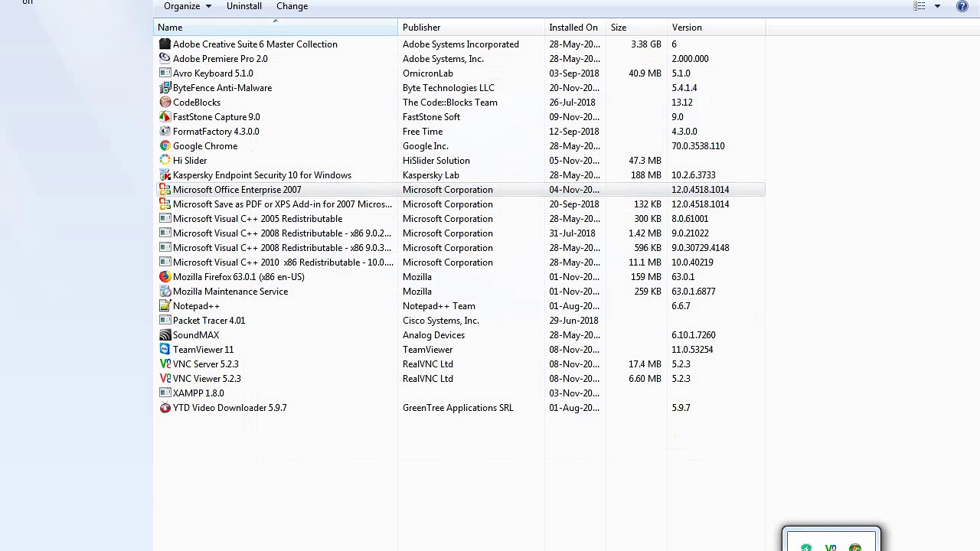Click version '63.0.1.6877'
Viewport: 980px width, 551px height.
pos(694,292)
